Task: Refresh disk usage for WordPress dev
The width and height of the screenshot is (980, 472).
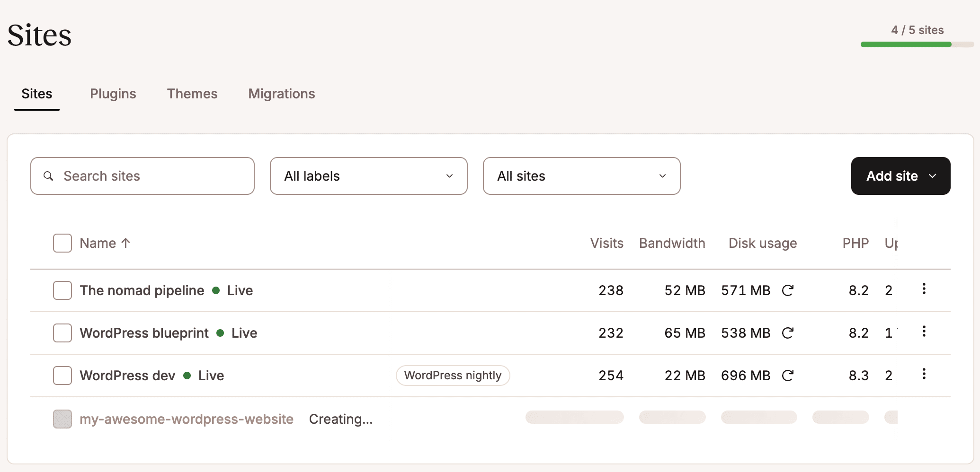Action: (x=787, y=376)
